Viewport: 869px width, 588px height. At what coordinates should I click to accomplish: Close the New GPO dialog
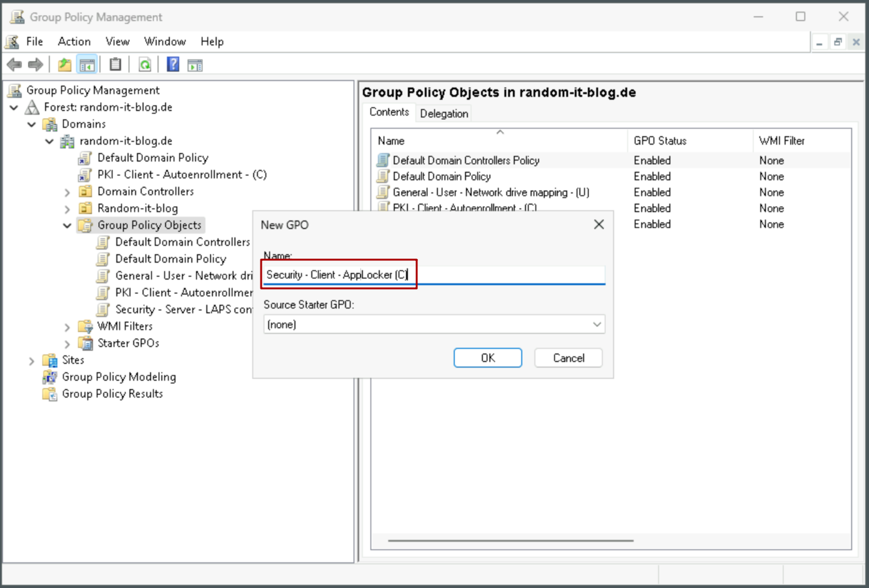[x=598, y=225]
